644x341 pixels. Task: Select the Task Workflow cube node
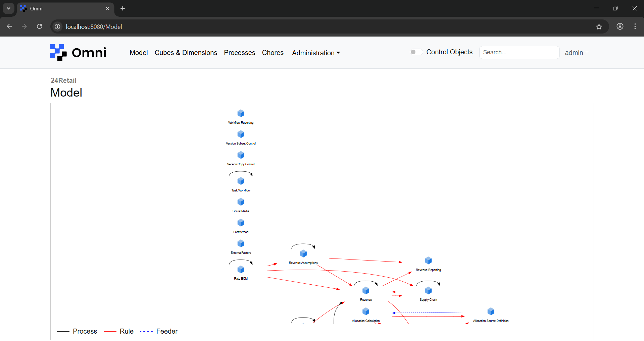[241, 181]
